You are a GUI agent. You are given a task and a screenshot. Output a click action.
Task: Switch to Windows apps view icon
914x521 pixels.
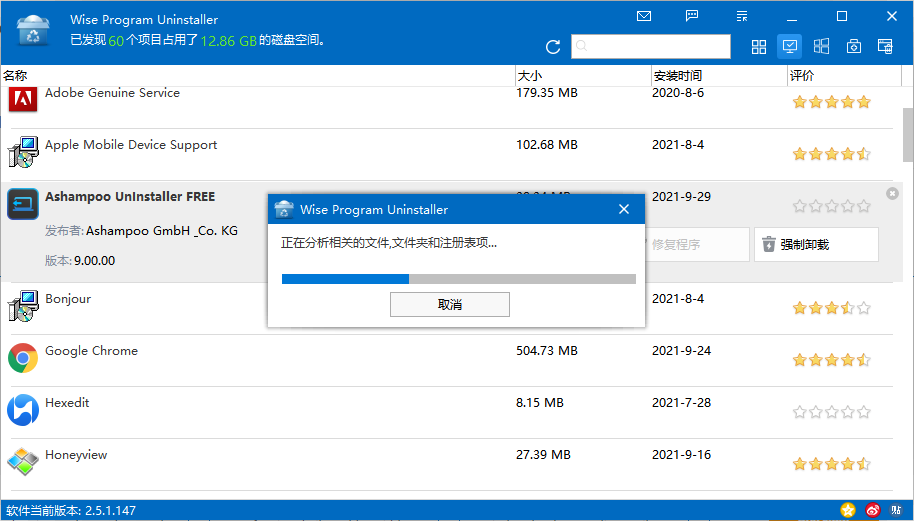821,47
